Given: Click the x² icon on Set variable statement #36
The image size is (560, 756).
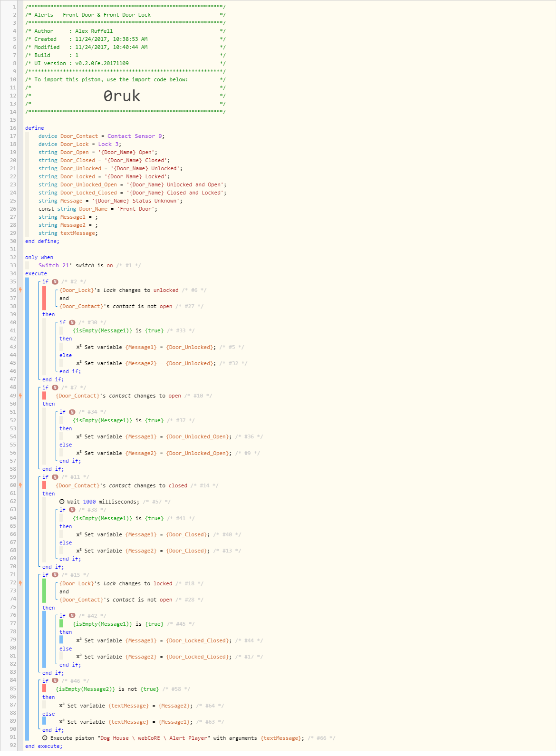Looking at the screenshot, I should [x=79, y=436].
